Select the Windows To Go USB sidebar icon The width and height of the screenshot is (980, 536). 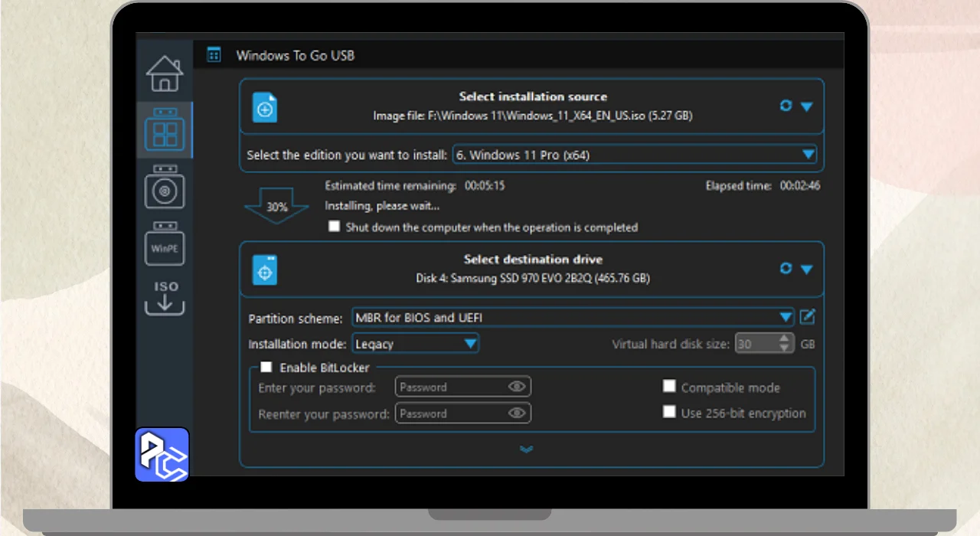coord(165,129)
